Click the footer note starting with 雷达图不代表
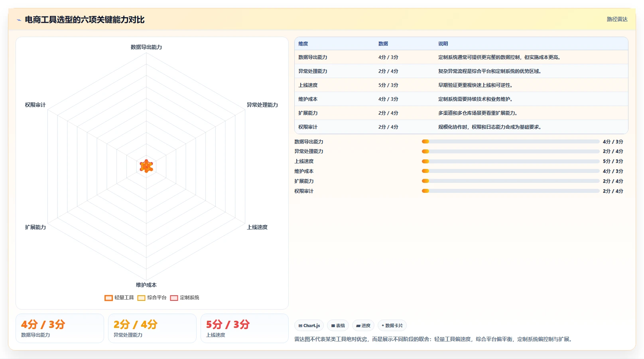 (434, 339)
